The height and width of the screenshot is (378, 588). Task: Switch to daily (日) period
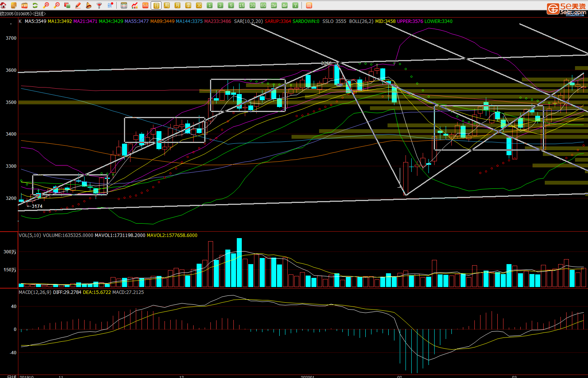click(x=156, y=5)
